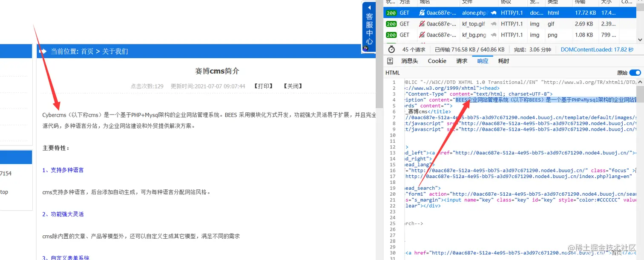
Task: Open the 耗时 timings tab
Action: point(503,61)
